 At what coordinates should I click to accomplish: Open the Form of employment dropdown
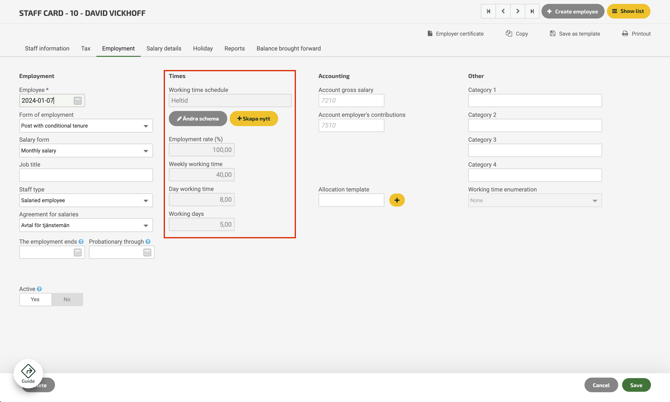pos(86,126)
